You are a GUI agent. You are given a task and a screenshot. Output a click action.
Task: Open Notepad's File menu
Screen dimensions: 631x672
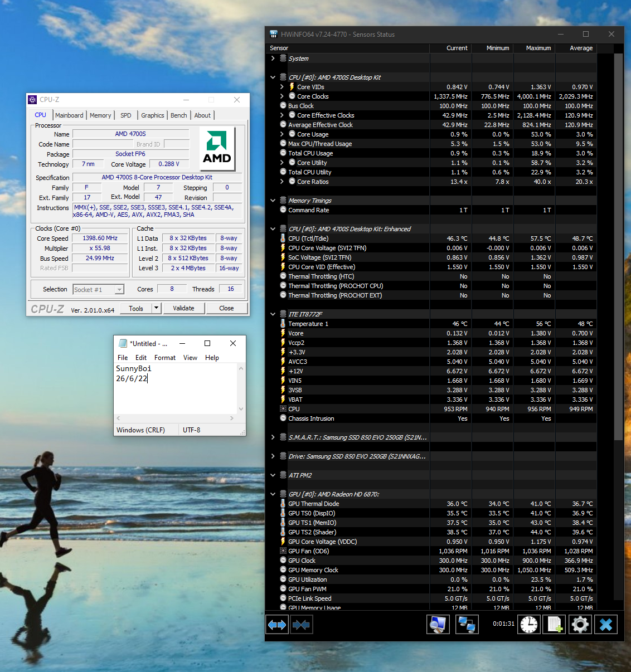(x=123, y=358)
